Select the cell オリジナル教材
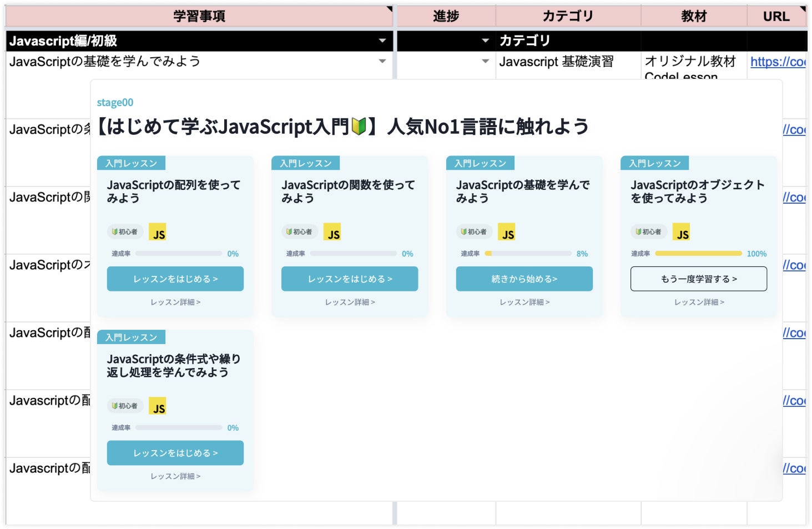Image resolution: width=812 pixels, height=529 pixels. [x=694, y=64]
